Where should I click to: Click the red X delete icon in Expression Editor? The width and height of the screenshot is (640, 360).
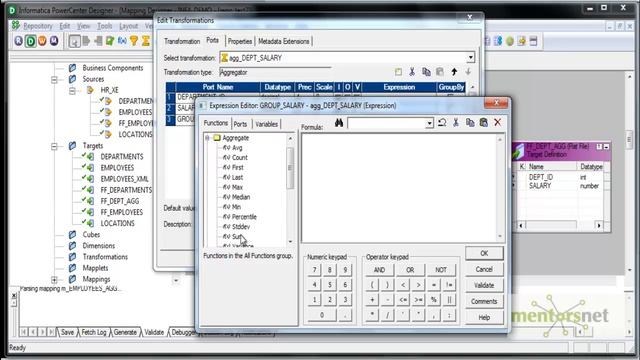coord(498,122)
